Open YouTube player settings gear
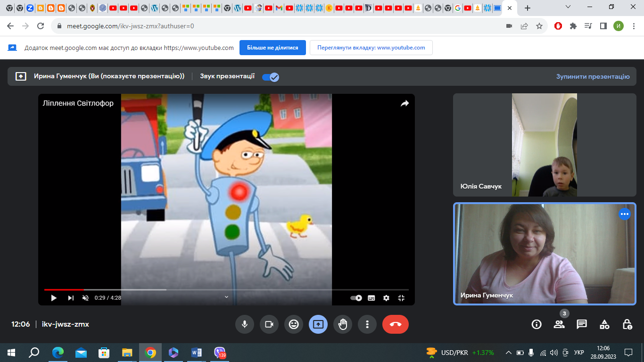 [x=387, y=298]
